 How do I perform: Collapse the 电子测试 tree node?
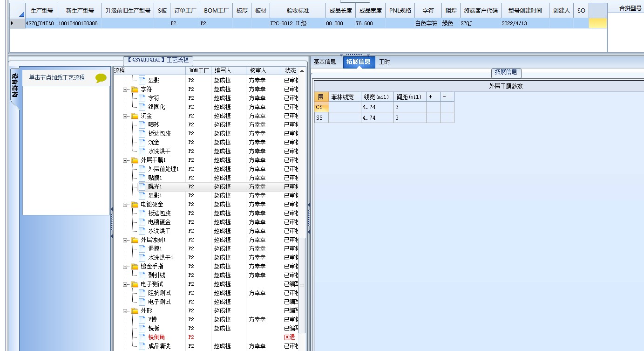125,284
